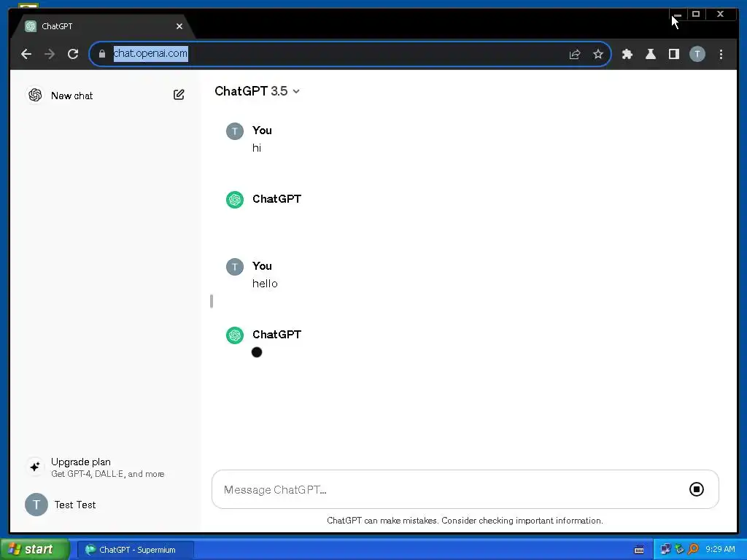Click the 'ChatGPT can make mistakes' disclaimer text
Image resolution: width=747 pixels, height=560 pixels.
point(465,521)
